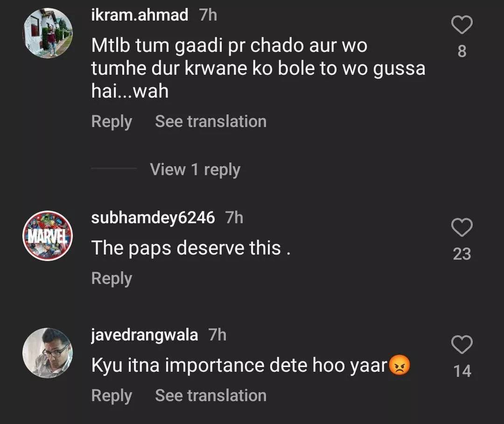504x424 pixels.
Task: Reply to 'The paps deserve this' comment
Action: 112,278
